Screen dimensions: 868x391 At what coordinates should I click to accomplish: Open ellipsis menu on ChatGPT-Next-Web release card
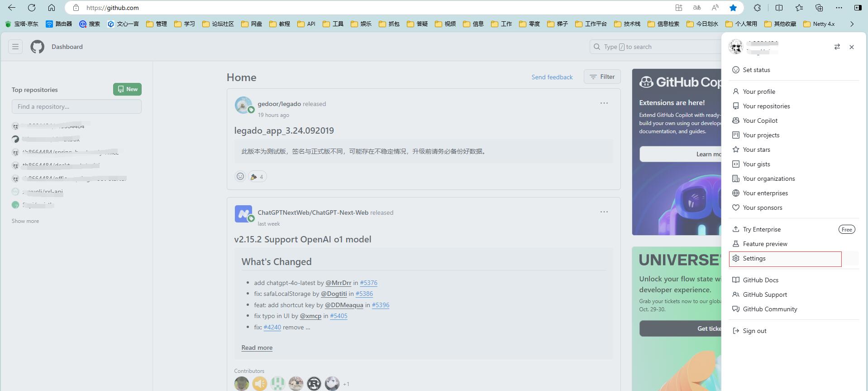604,212
